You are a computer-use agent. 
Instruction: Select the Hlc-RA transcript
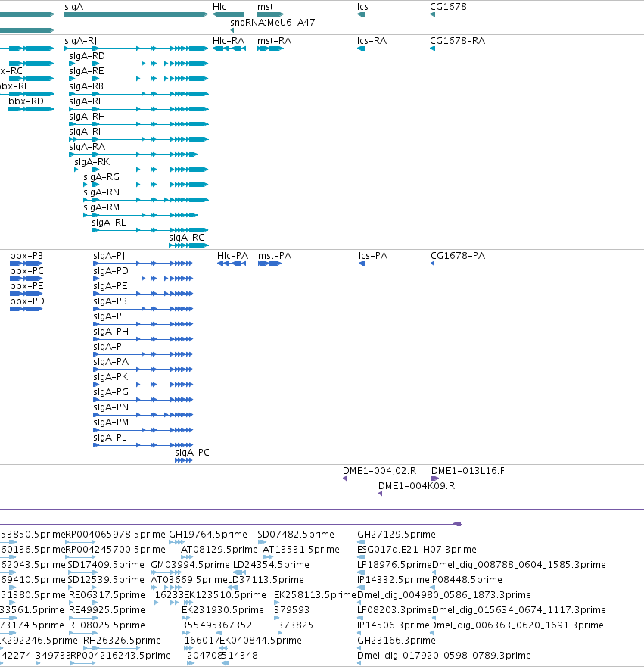(229, 48)
